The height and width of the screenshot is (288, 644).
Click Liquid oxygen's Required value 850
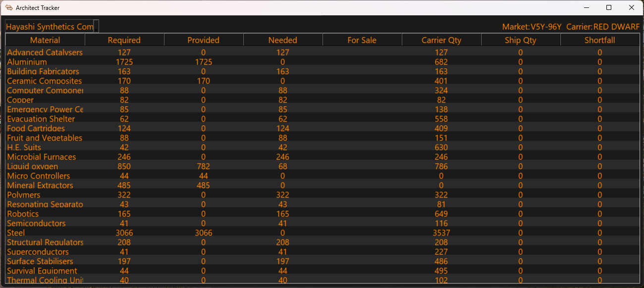124,166
